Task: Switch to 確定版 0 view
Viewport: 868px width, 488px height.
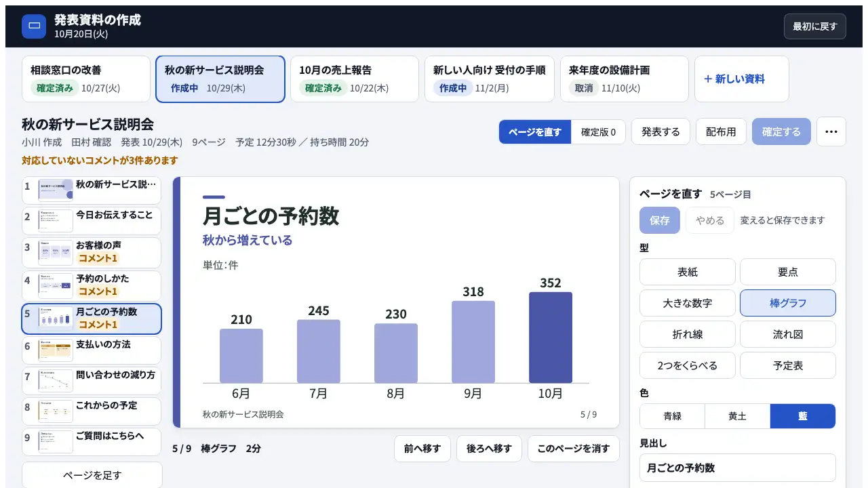Action: pos(598,131)
